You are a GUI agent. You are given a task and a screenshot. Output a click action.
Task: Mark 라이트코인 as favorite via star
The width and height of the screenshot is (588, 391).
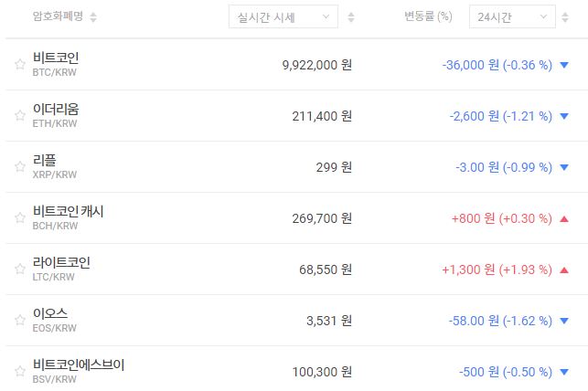pos(19,269)
